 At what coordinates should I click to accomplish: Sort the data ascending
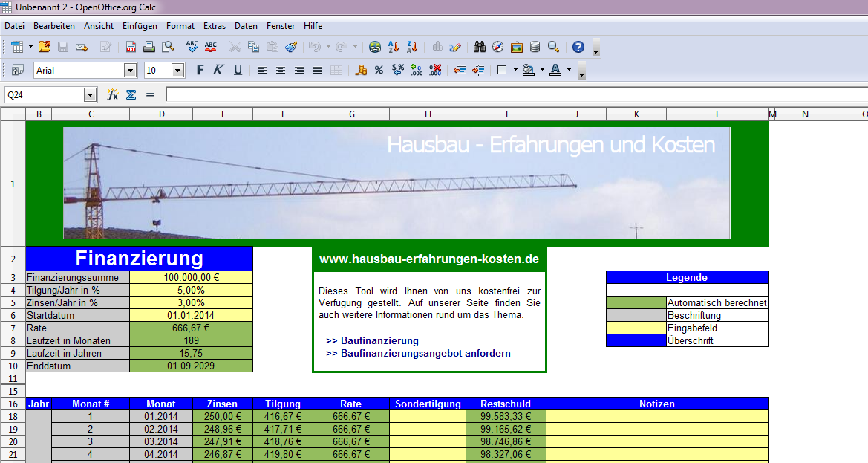392,46
